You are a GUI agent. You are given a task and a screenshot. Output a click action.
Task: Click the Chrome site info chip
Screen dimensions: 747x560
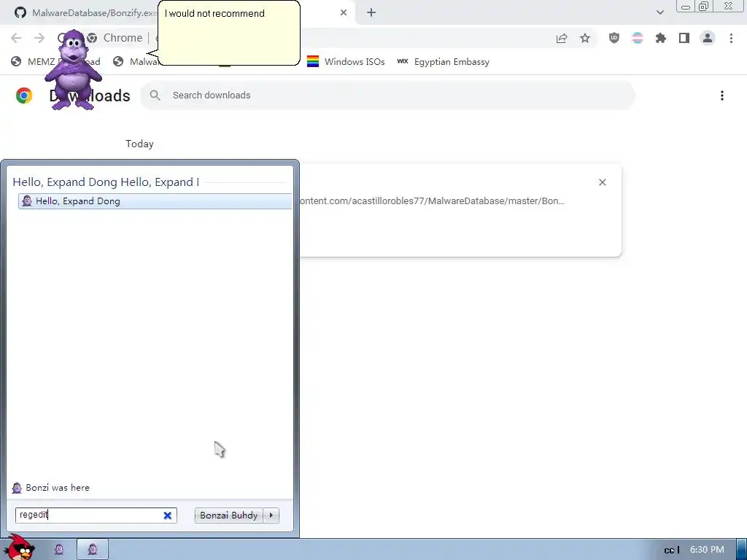(x=115, y=38)
